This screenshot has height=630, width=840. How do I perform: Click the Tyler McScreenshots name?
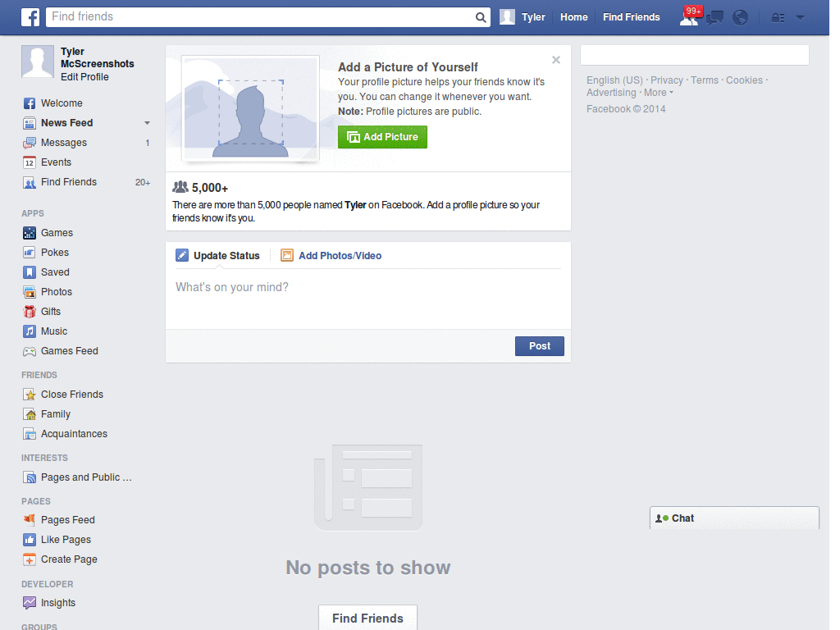pyautogui.click(x=97, y=58)
